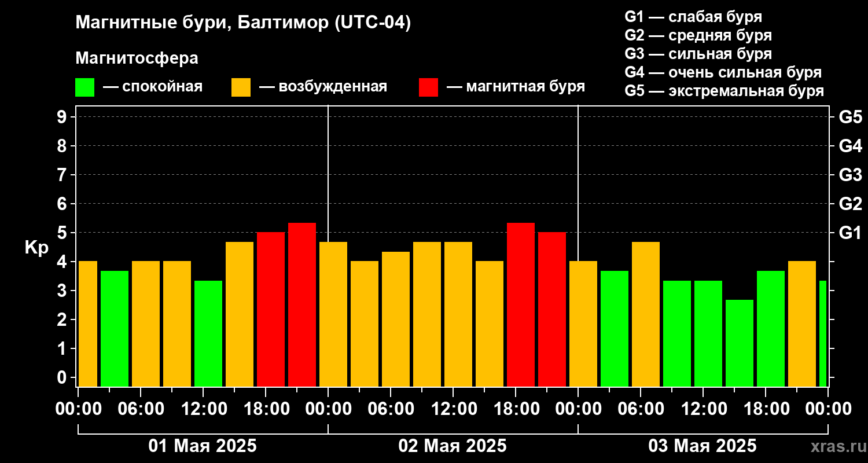
Task: Click the Kp axis label
Action: (x=36, y=247)
